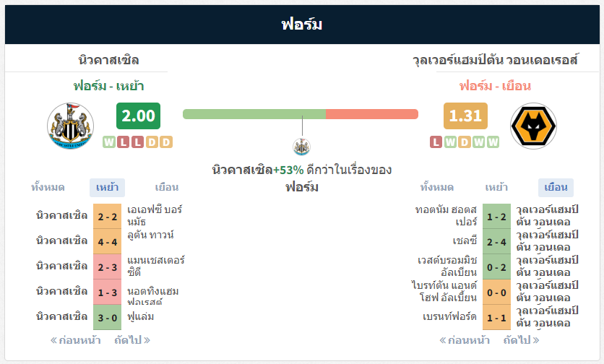Open the 3 - 0 score versus ฟูแล่ม
This screenshot has width=604, height=364.
coord(108,317)
